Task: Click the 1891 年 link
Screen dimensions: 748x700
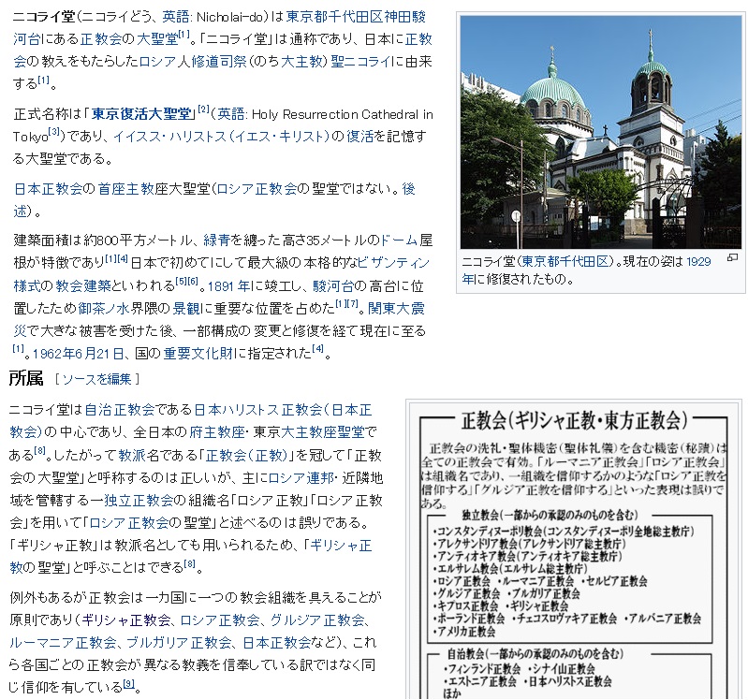Action: tap(228, 285)
